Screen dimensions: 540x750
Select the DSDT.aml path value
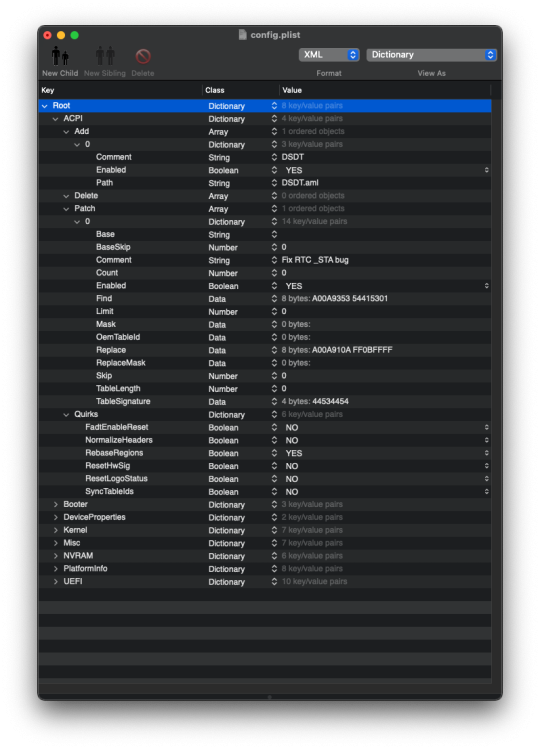[300, 183]
